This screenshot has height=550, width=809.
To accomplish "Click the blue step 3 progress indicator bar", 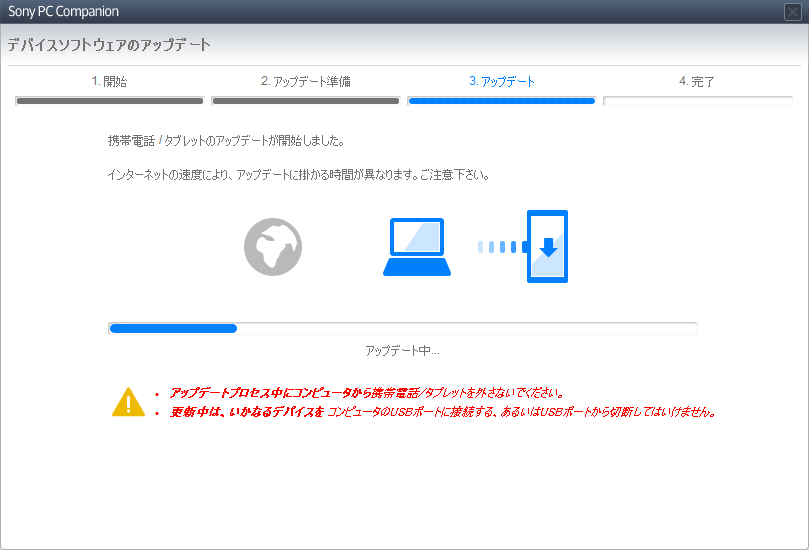I will (501, 101).
